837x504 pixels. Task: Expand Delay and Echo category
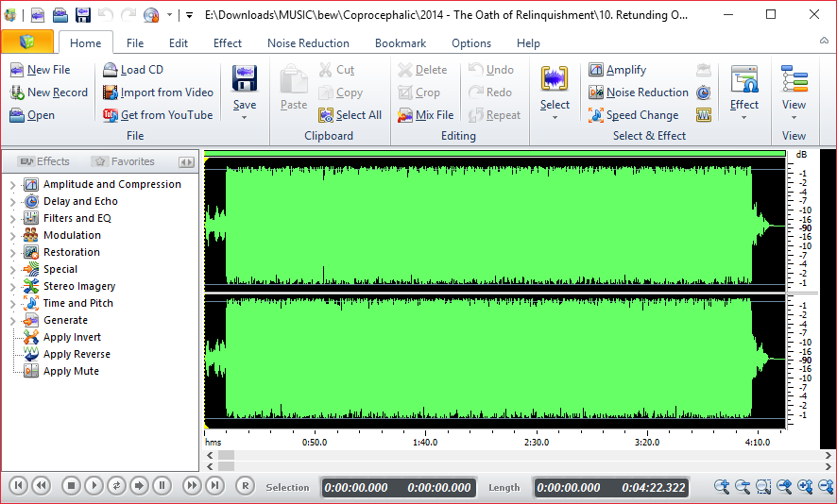(13, 202)
